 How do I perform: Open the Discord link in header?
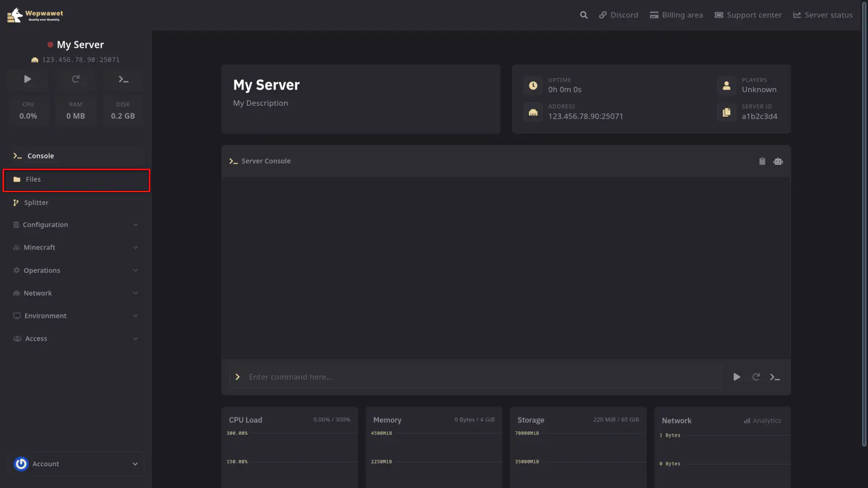(x=618, y=15)
